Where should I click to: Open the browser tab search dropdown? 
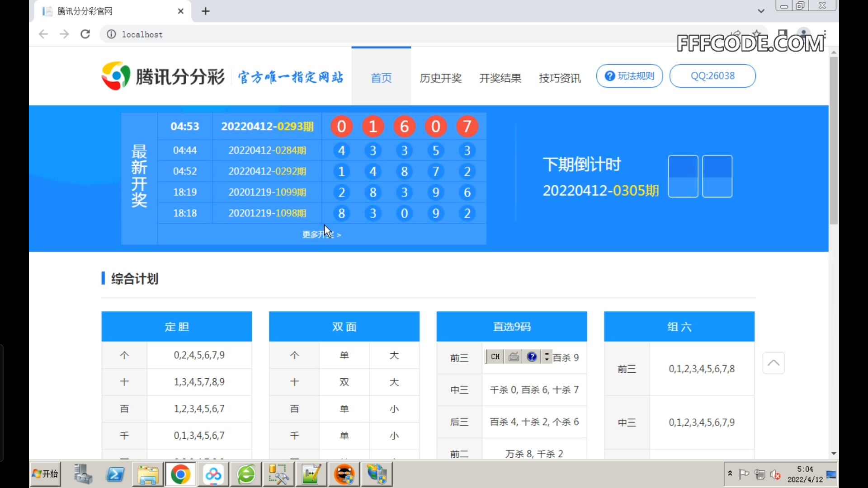tap(761, 11)
